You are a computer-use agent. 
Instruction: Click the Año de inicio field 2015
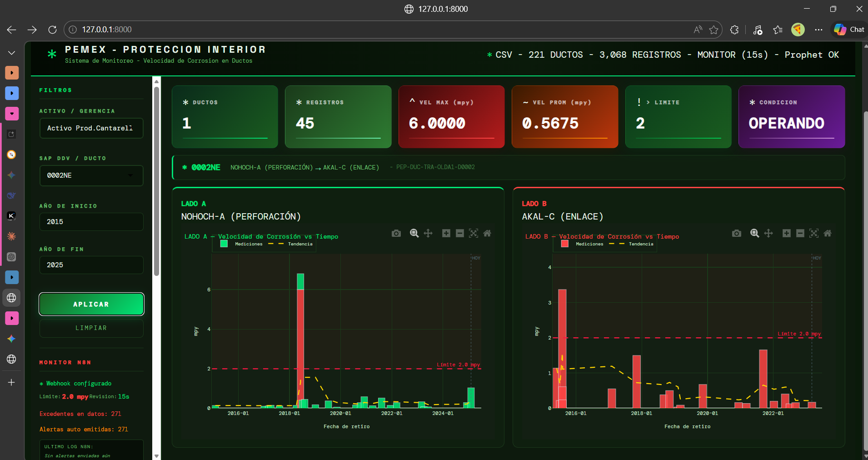(x=91, y=222)
